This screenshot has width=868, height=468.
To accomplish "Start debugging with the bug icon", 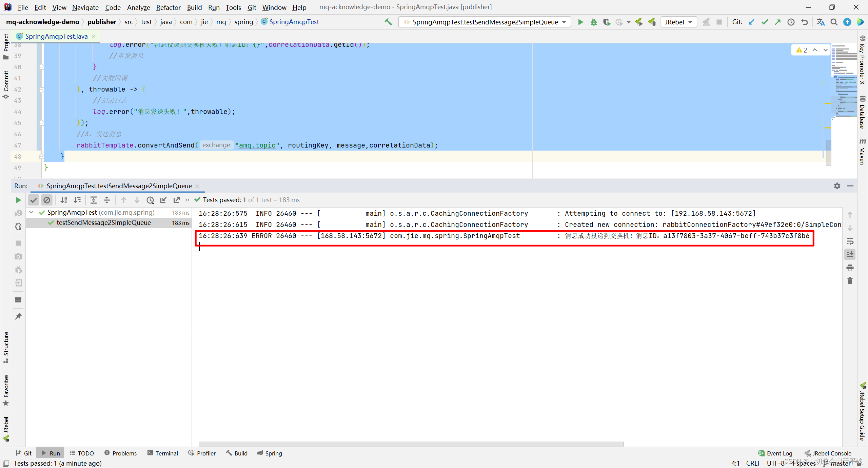I will click(x=593, y=22).
